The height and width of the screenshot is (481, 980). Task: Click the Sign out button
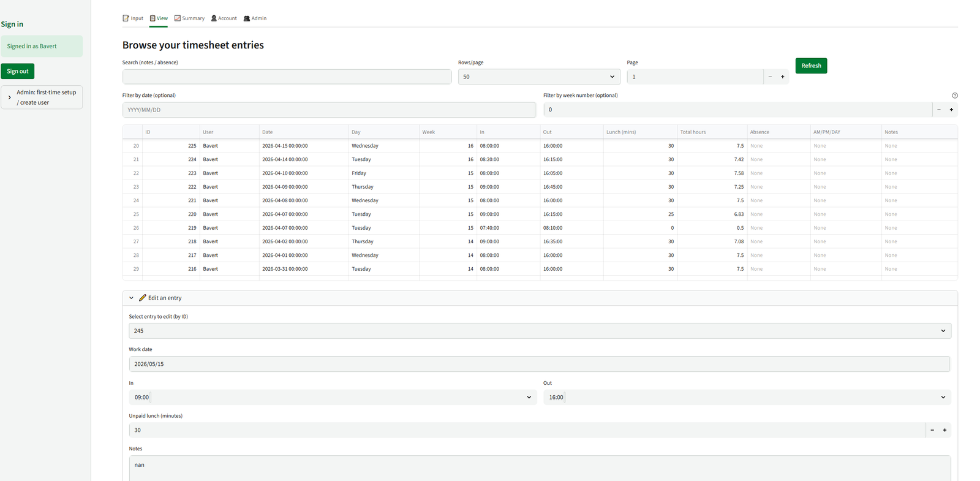point(18,71)
